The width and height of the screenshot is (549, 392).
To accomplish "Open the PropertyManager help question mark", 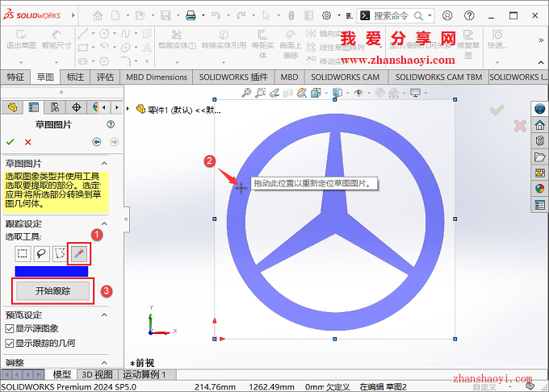I will click(111, 125).
